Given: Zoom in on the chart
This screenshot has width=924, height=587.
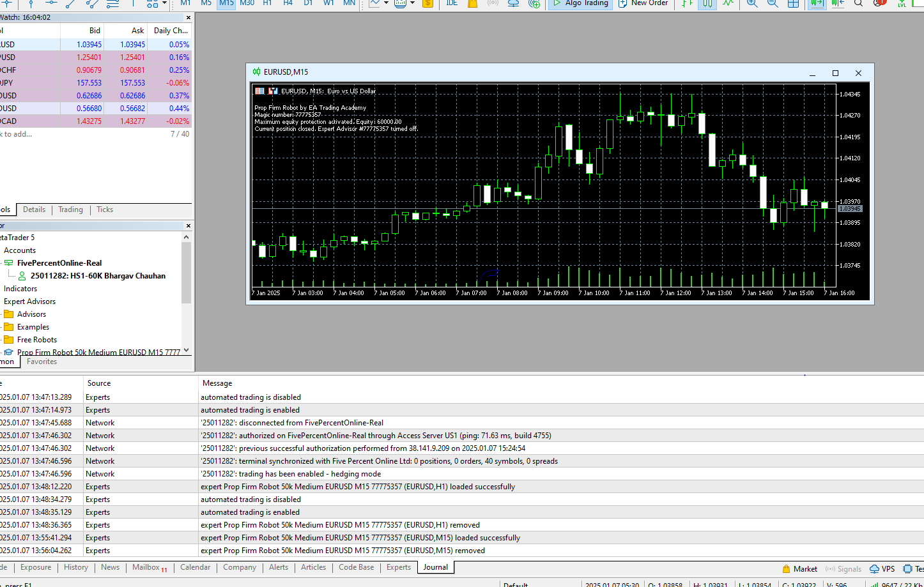Looking at the screenshot, I should pyautogui.click(x=752, y=3).
